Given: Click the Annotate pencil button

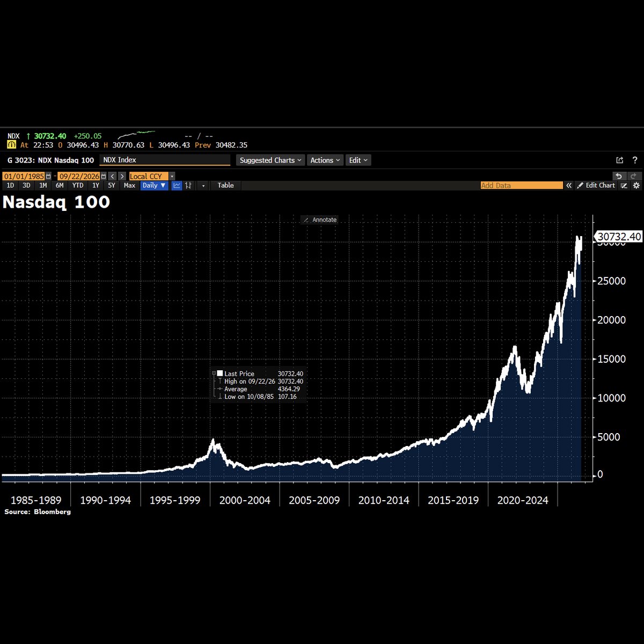Looking at the screenshot, I should pos(319,219).
